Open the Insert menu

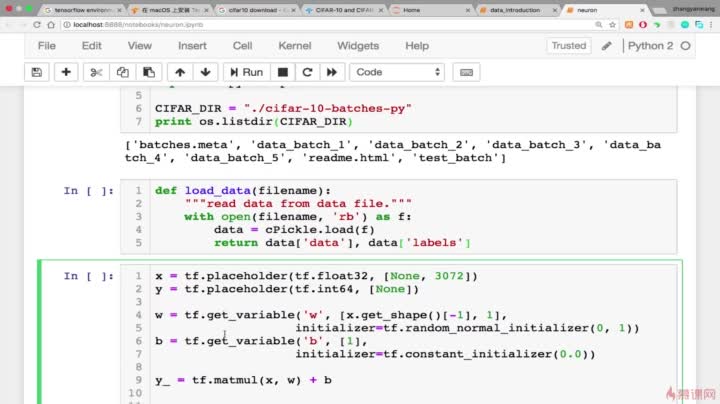click(x=192, y=45)
